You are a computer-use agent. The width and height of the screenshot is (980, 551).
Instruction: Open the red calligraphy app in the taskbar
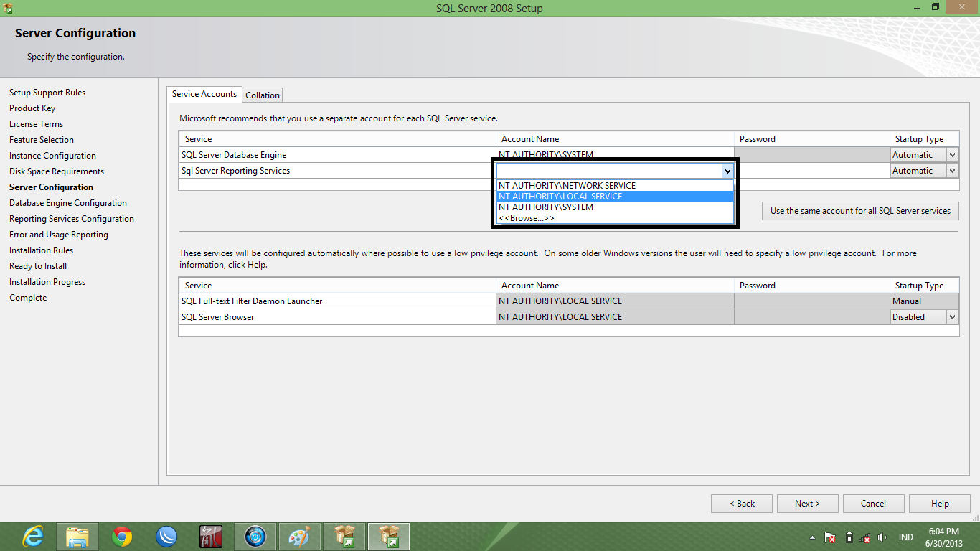coord(211,537)
